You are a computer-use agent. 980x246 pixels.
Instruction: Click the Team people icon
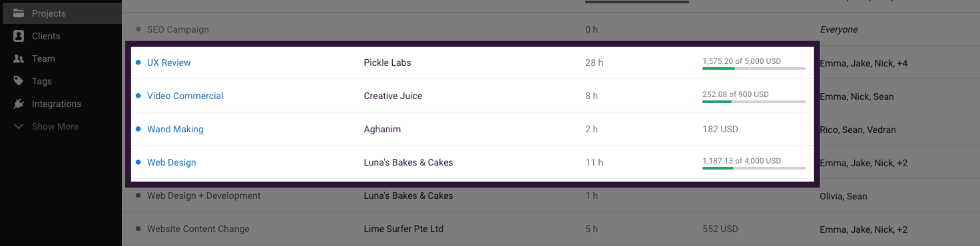pyautogui.click(x=18, y=59)
